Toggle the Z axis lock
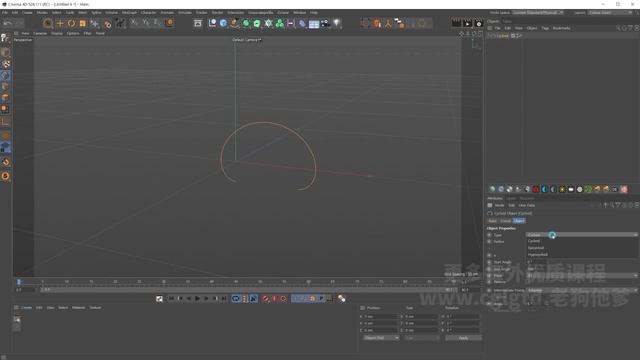This screenshot has height=360, width=640. point(158,23)
